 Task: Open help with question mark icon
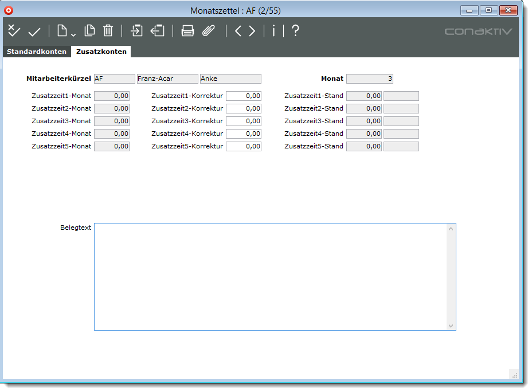click(x=295, y=31)
